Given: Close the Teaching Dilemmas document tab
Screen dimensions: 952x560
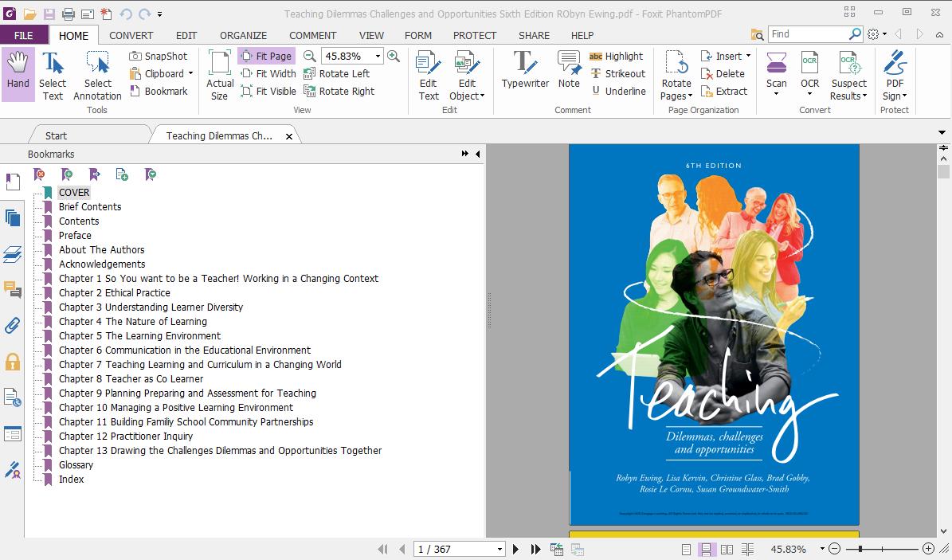Looking at the screenshot, I should (289, 136).
